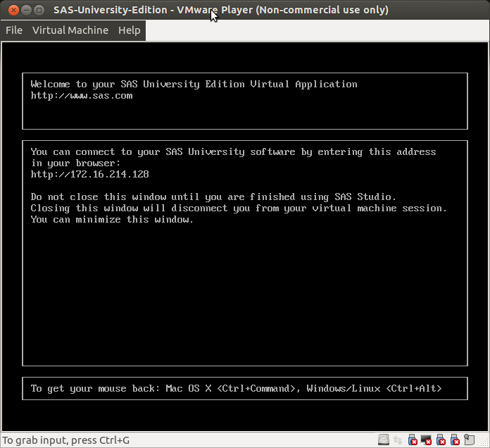Close the VMware Player window

tap(11, 10)
